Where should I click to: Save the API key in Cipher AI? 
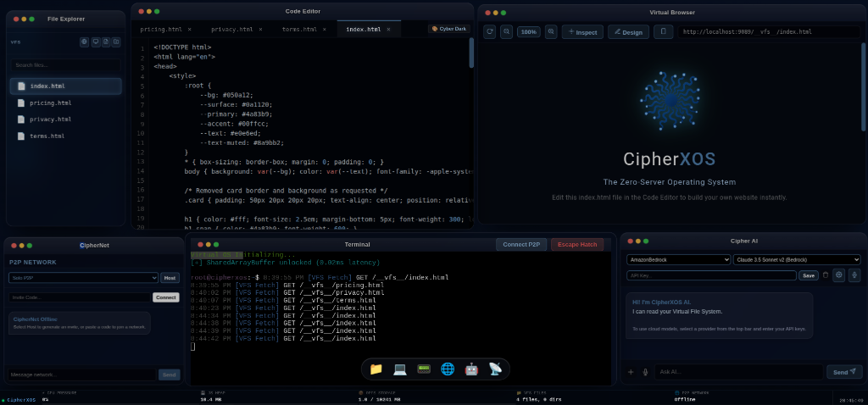(x=808, y=275)
